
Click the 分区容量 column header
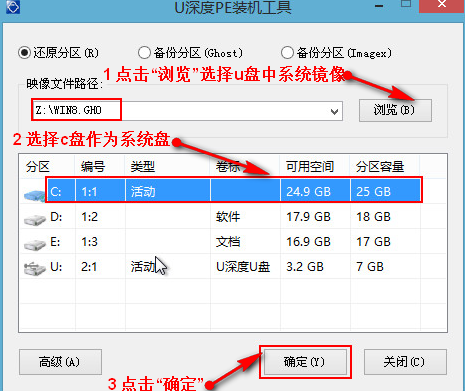point(380,166)
